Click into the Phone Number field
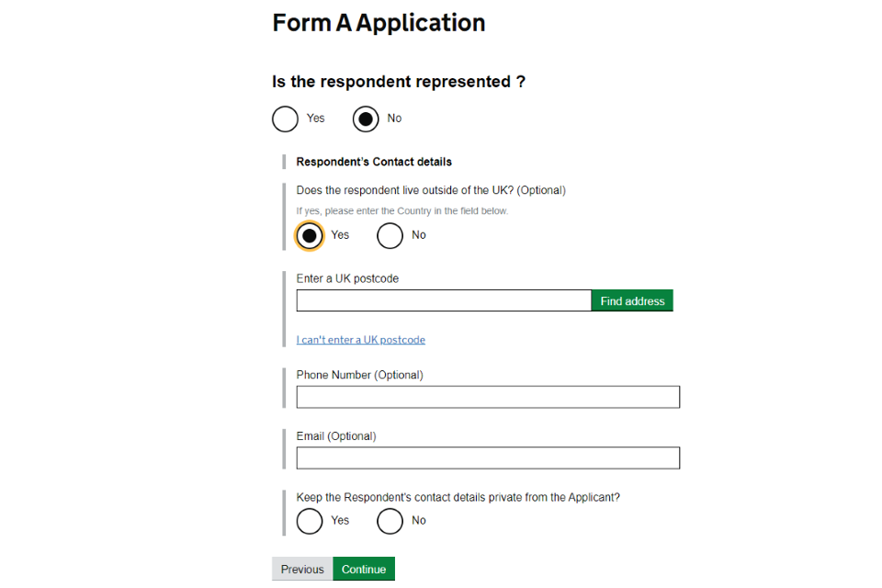 pyautogui.click(x=488, y=397)
